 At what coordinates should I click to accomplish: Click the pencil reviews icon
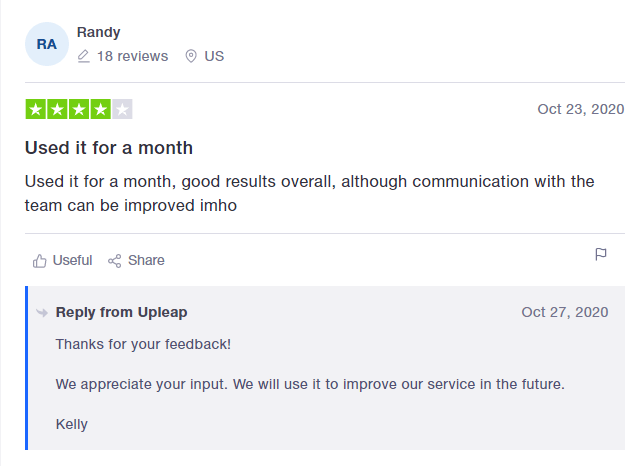coord(83,56)
